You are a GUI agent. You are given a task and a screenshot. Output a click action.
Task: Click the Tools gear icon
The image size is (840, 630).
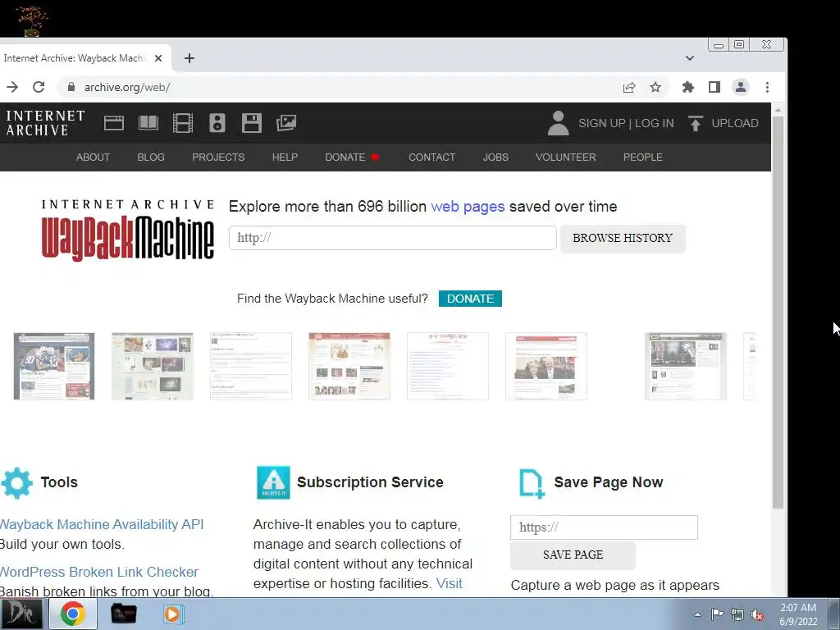16,483
